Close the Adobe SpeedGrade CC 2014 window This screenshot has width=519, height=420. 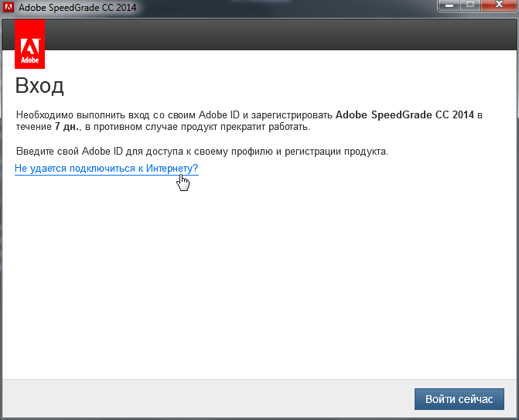500,5
